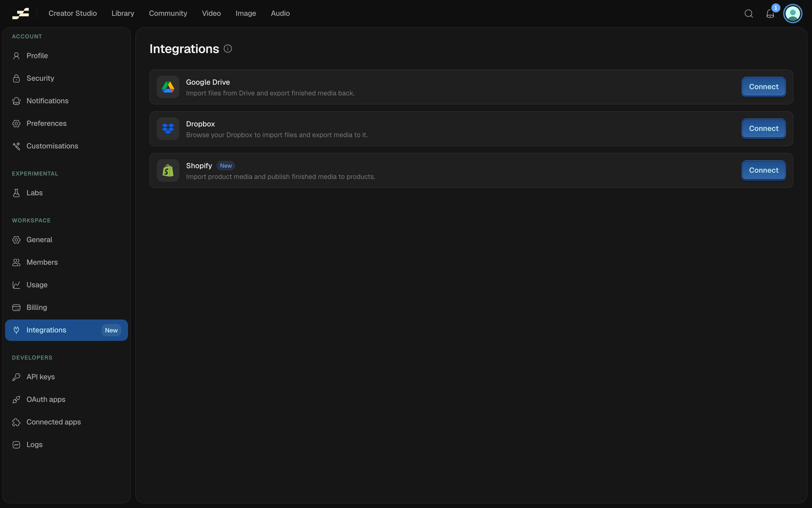Screen dimensions: 812x508
Task: Open Preferences in sidebar
Action: point(67,123)
